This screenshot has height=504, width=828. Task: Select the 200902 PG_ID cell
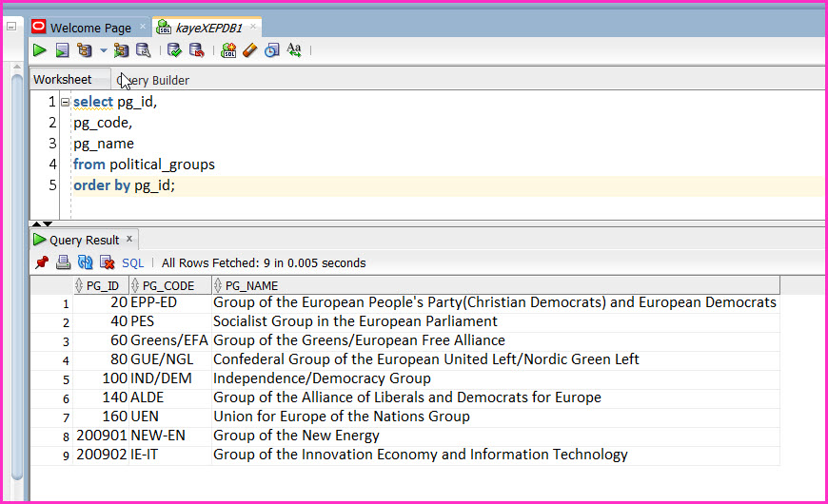pyautogui.click(x=101, y=455)
